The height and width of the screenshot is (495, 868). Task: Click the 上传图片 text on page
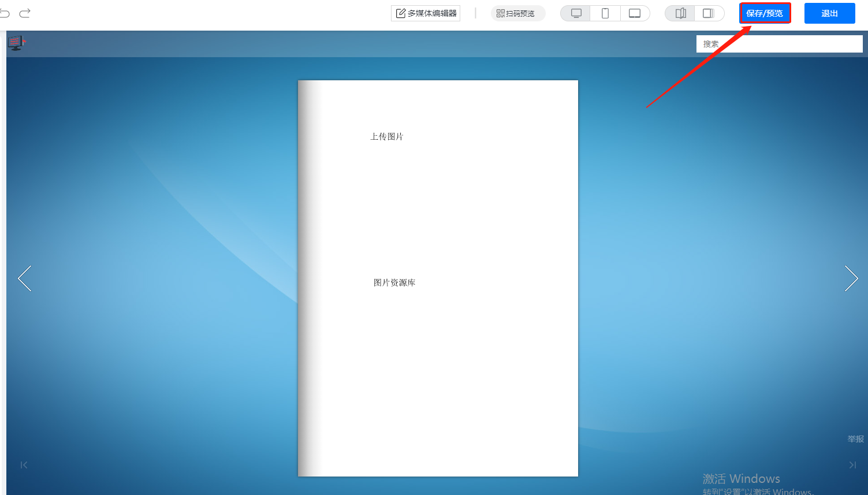pyautogui.click(x=387, y=137)
